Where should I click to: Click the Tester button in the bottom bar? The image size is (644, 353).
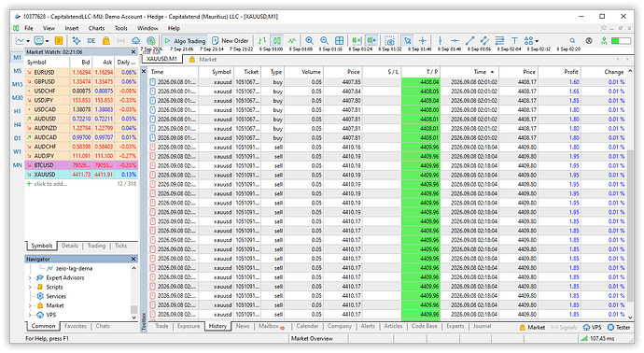click(619, 327)
